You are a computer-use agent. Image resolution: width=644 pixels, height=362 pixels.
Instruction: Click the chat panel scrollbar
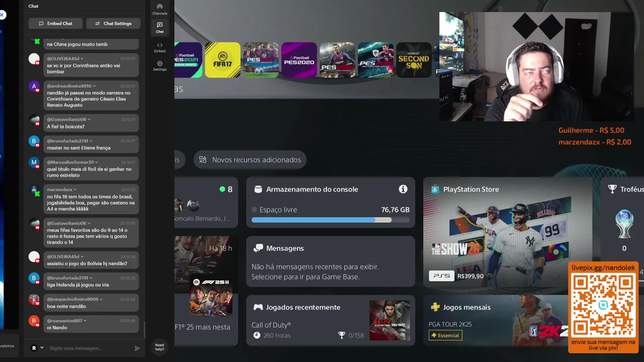click(144, 330)
